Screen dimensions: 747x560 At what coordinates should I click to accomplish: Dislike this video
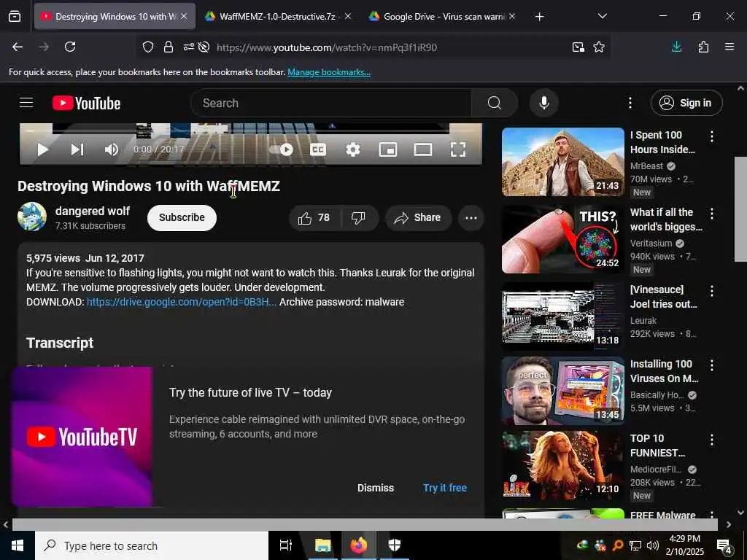[x=358, y=218]
